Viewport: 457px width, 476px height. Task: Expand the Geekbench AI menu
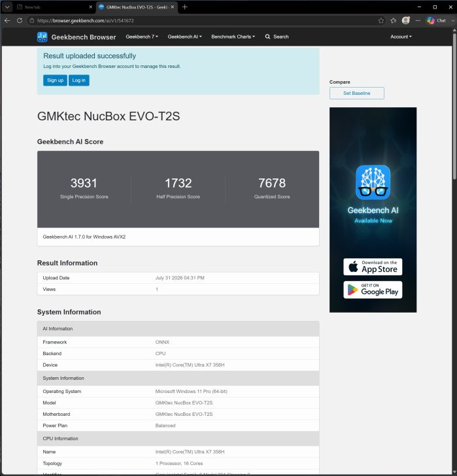(x=184, y=37)
